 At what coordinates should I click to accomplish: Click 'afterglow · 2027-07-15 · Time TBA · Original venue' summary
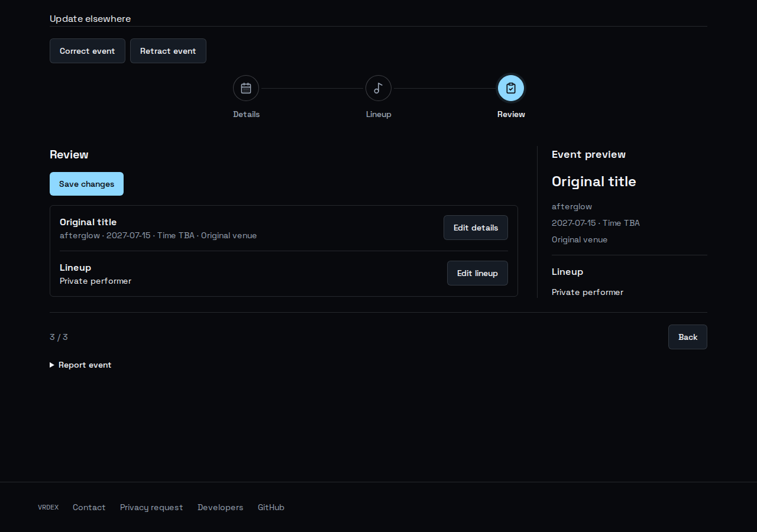(x=158, y=235)
